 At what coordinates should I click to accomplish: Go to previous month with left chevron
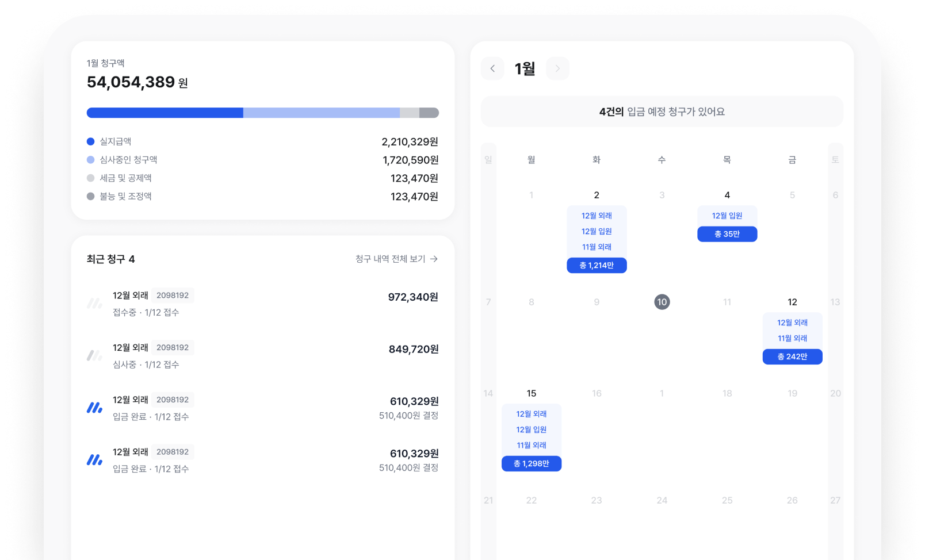pyautogui.click(x=492, y=68)
